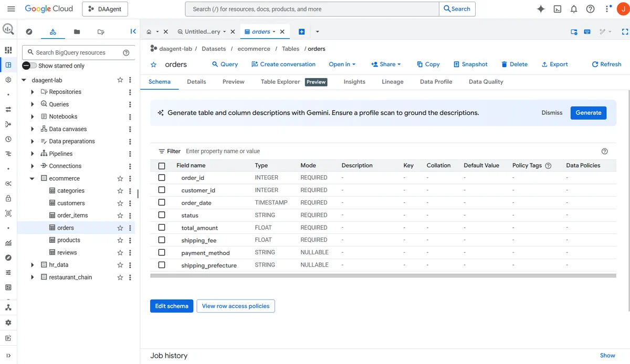Open the tab list dropdown arrow
This screenshot has height=364, width=630.
(x=318, y=32)
